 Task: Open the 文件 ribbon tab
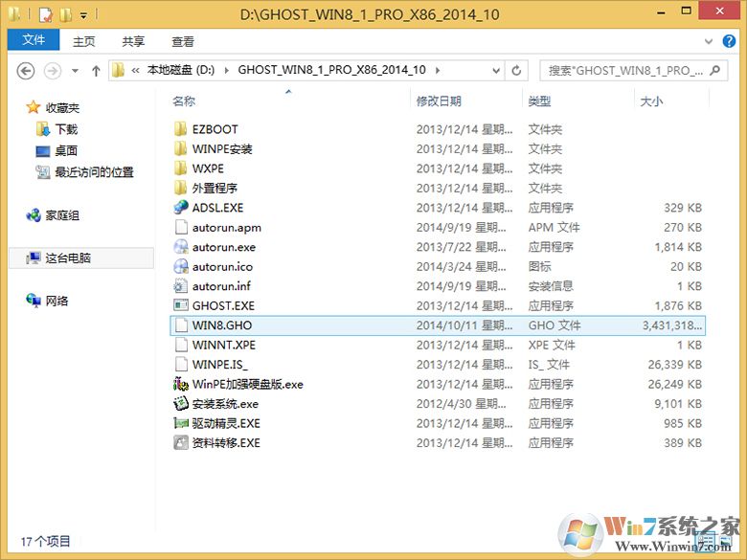click(x=34, y=40)
